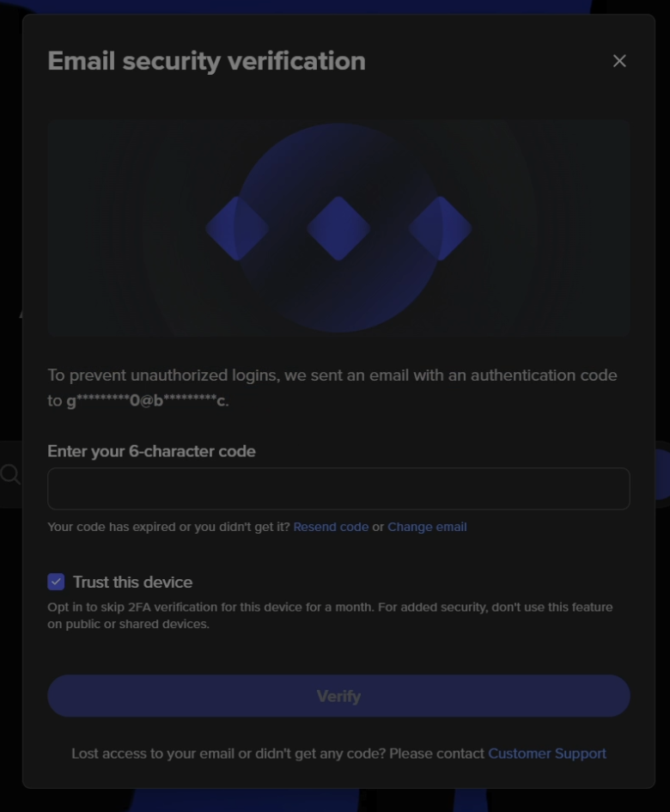This screenshot has height=812, width=670.
Task: Click the center diamond icon in the illustration
Action: [338, 229]
